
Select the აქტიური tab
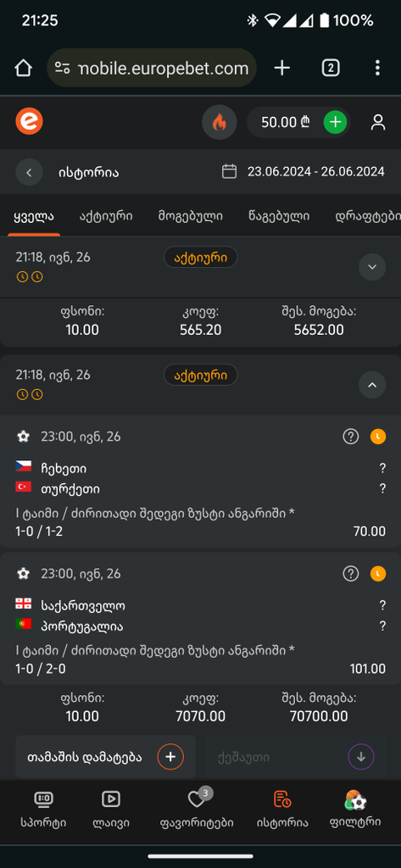click(106, 216)
